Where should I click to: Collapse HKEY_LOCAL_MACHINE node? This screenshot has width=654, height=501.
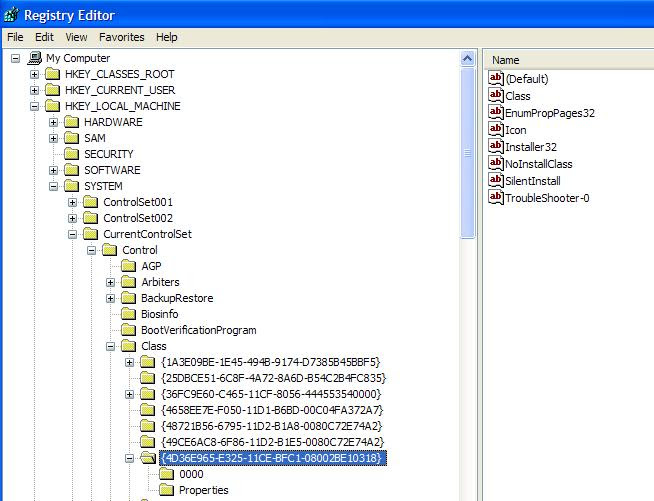35,106
